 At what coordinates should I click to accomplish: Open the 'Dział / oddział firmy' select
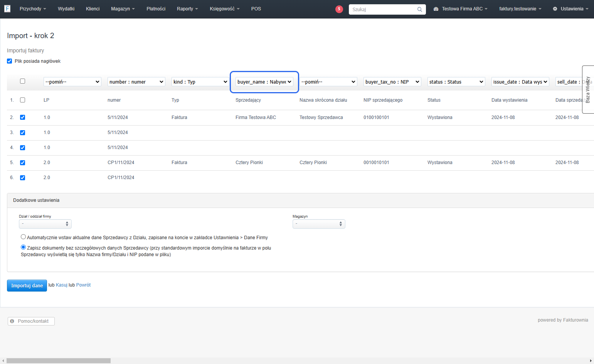pos(45,224)
